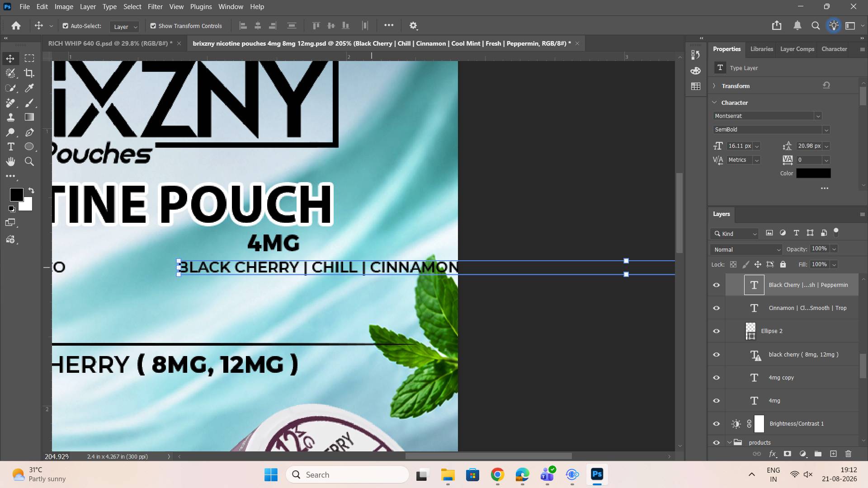Screen dimensions: 868x488
Task: Choose the Hand tool
Action: point(10,162)
